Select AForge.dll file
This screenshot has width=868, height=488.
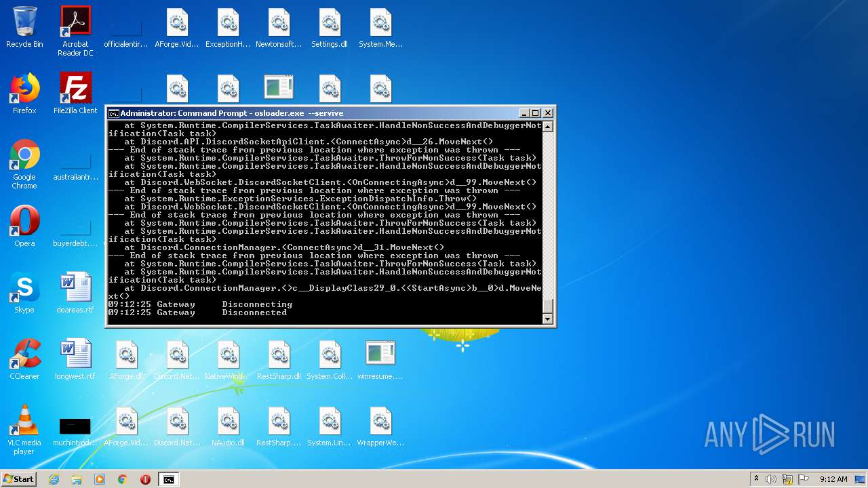point(126,360)
